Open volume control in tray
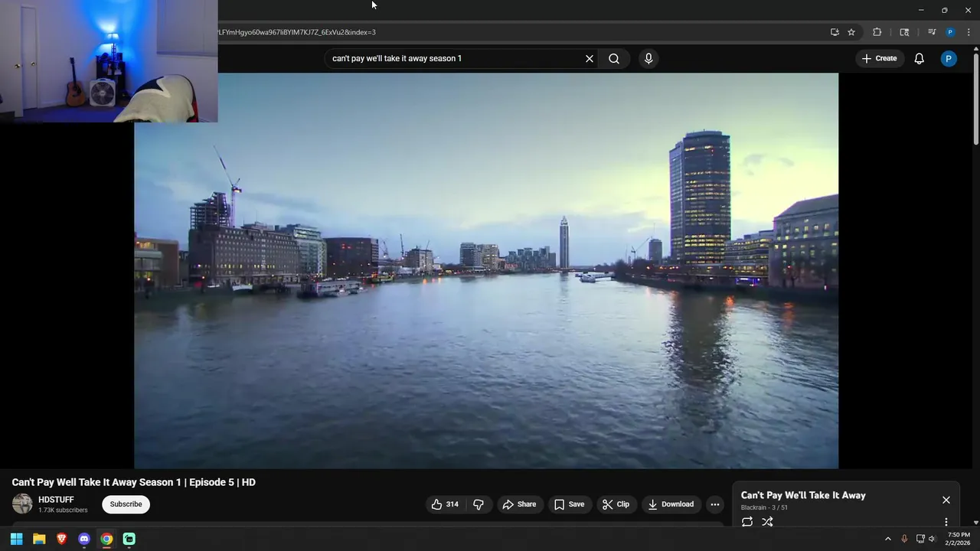This screenshot has width=980, height=551. click(932, 539)
